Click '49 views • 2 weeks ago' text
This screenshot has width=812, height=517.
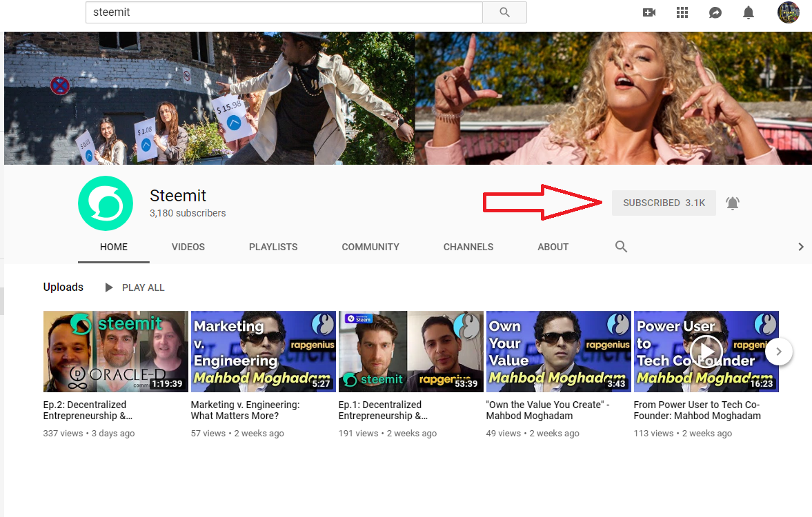coord(533,433)
